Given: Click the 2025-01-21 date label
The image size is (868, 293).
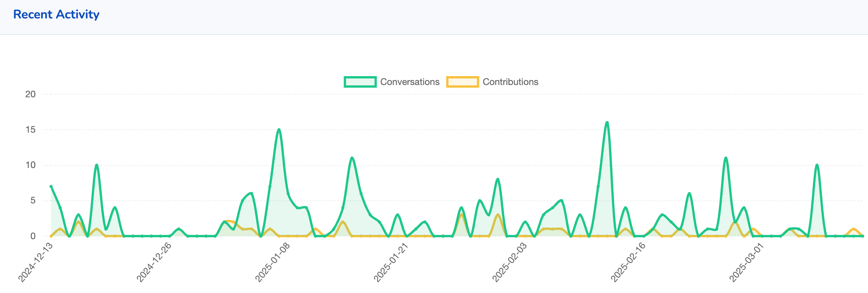Looking at the screenshot, I should tap(391, 262).
